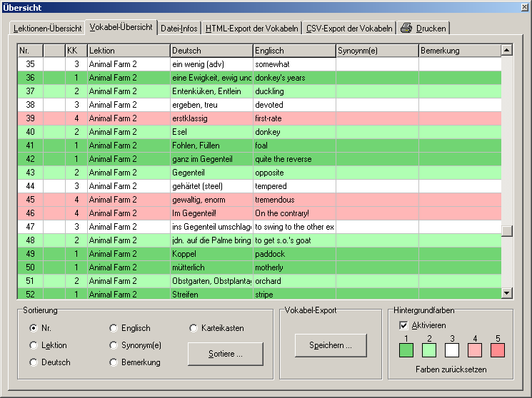Select the Lektion sort radio button
The height and width of the screenshot is (398, 532).
click(x=34, y=345)
